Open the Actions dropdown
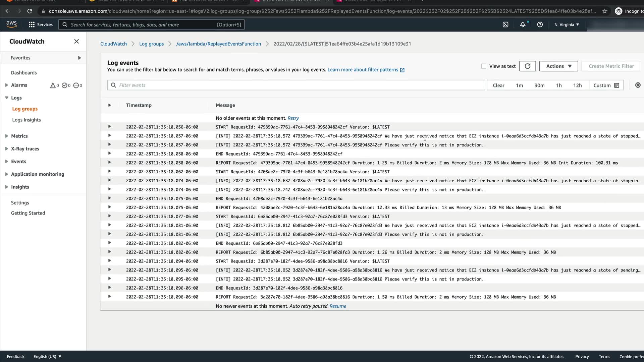The width and height of the screenshot is (644, 362). point(558,66)
